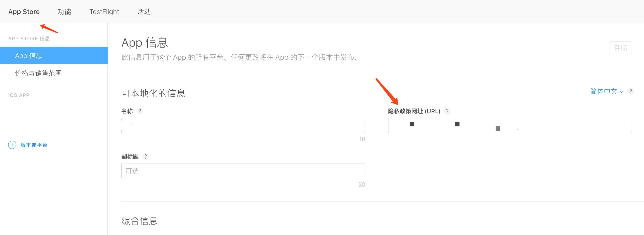Click the 存储 save button
Image resolution: width=644 pixels, height=235 pixels.
[620, 48]
